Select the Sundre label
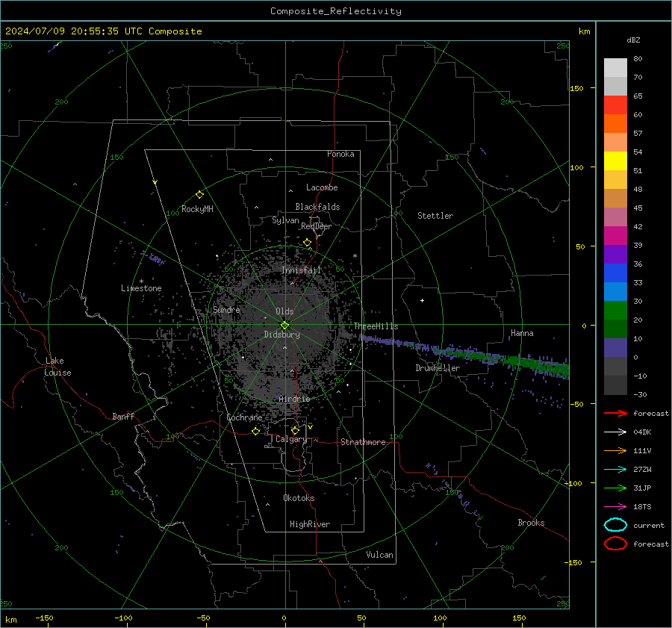 pyautogui.click(x=226, y=309)
